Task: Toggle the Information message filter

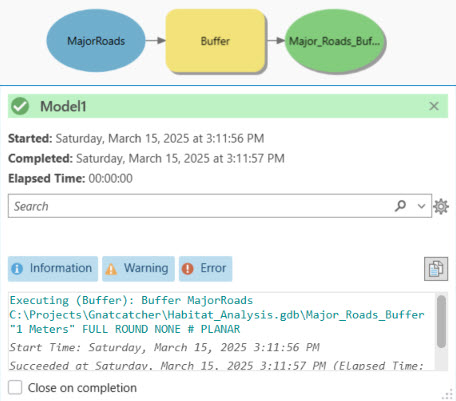Action: [53, 268]
